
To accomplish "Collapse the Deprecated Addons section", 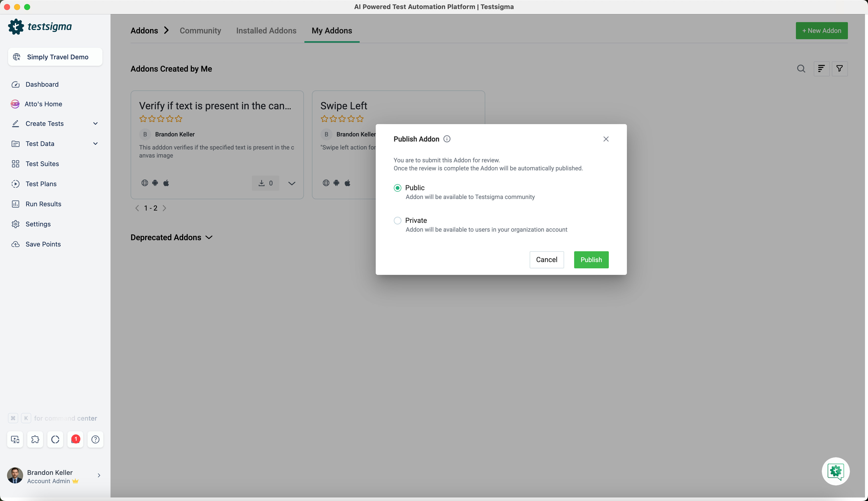I will click(x=209, y=237).
